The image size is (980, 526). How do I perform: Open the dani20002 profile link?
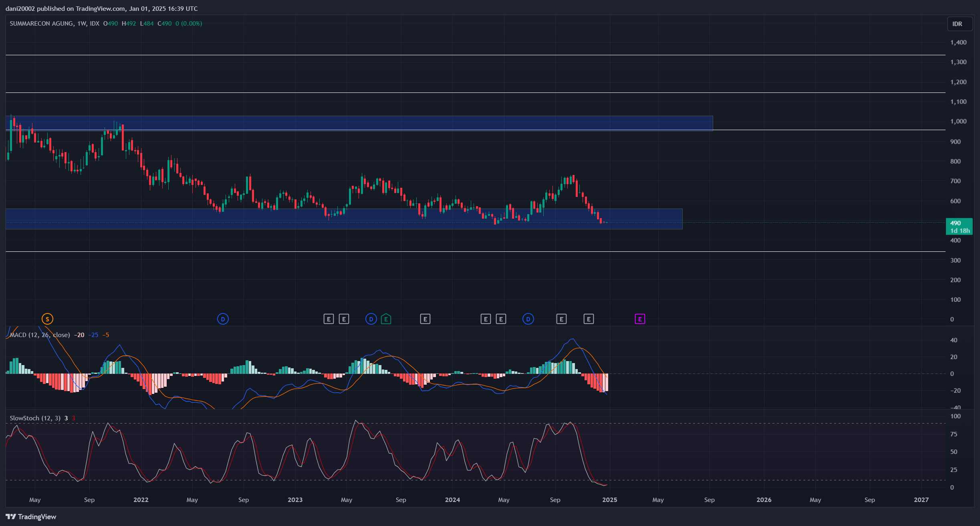pos(20,8)
